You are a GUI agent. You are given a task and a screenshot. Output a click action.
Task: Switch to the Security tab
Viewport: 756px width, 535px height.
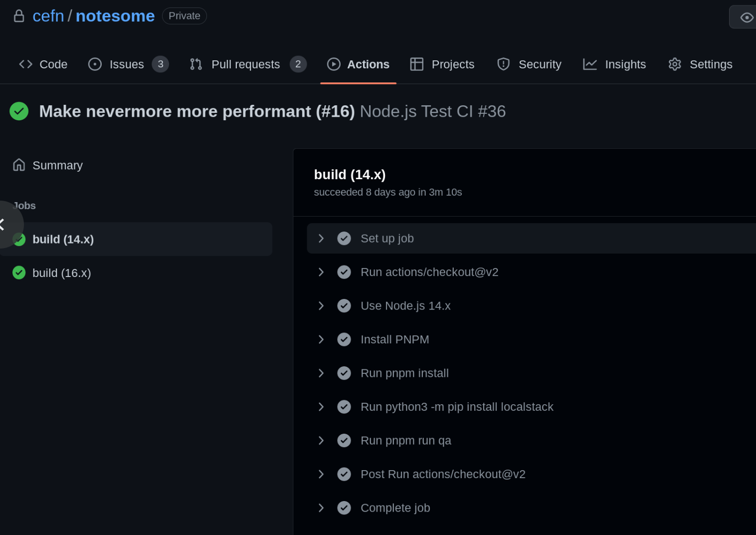click(529, 64)
